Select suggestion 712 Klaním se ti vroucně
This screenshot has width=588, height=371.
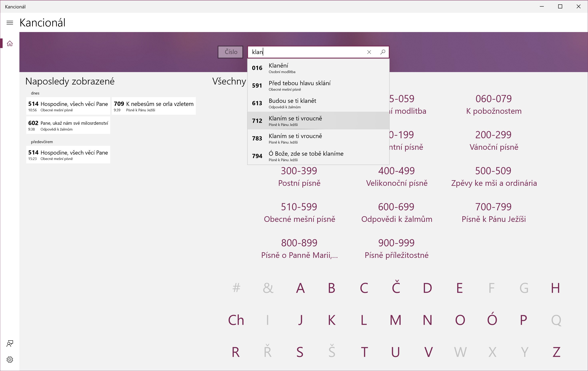318,121
